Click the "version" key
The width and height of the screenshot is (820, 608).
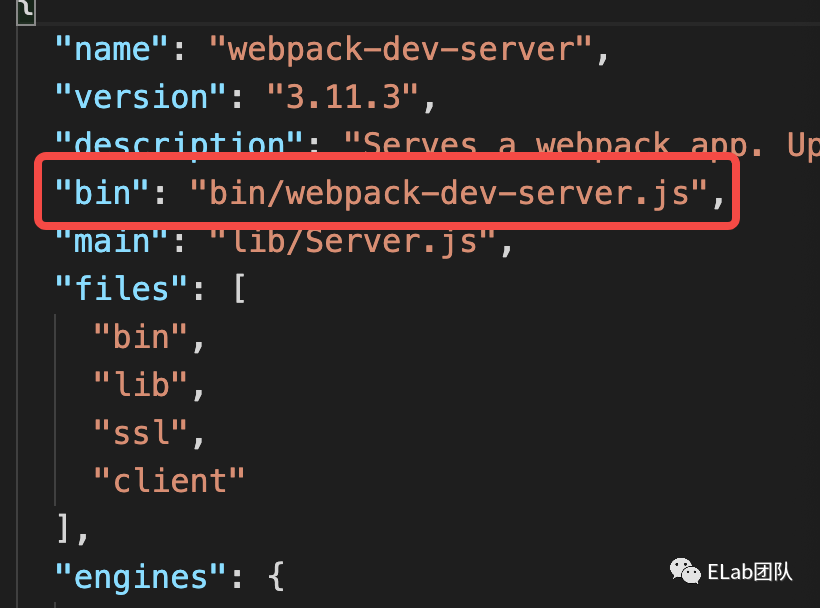pyautogui.click(x=140, y=97)
